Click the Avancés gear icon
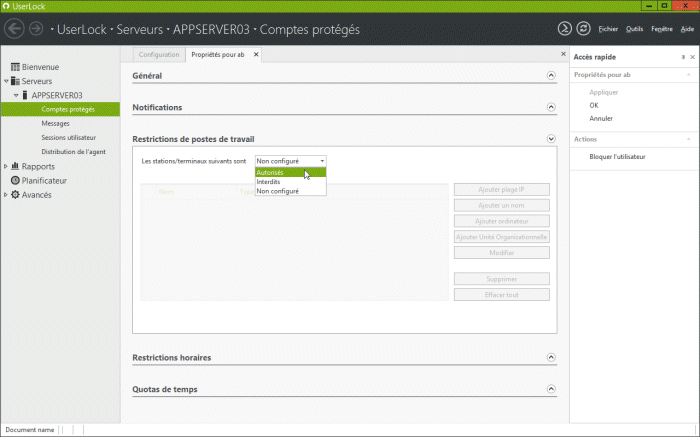The image size is (700, 437). coord(15,195)
